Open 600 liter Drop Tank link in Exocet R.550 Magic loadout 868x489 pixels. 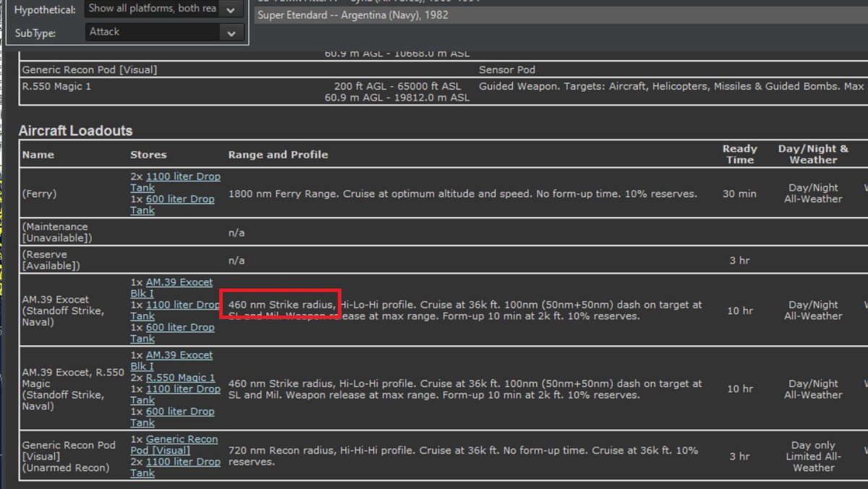172,417
